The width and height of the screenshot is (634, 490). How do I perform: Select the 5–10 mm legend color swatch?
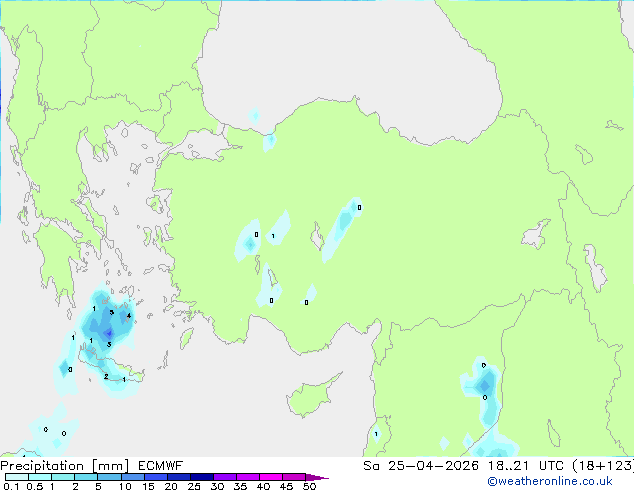(x=109, y=477)
